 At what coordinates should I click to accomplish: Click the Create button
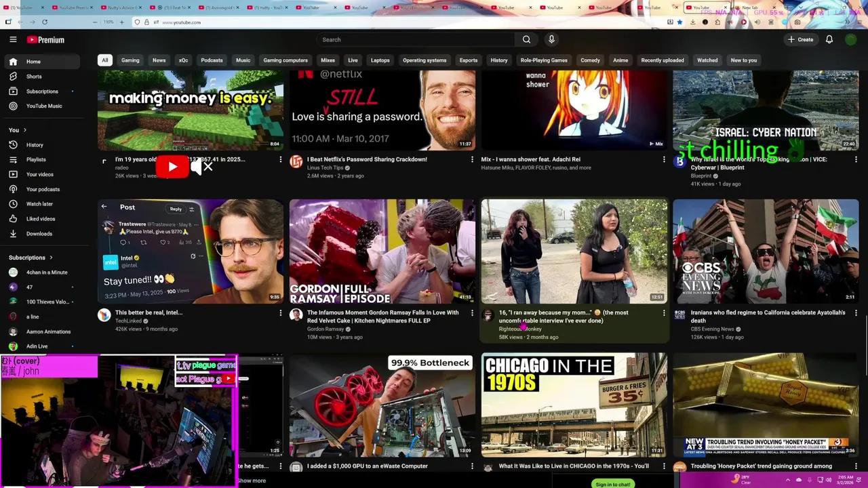coord(800,39)
